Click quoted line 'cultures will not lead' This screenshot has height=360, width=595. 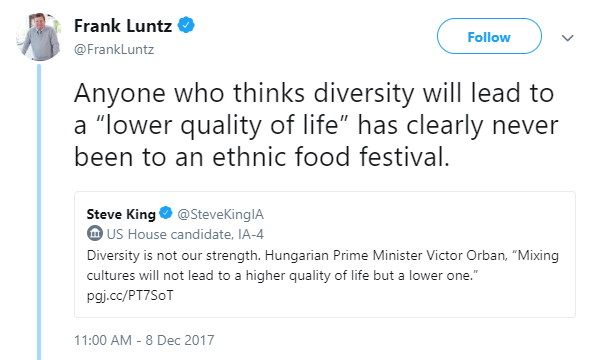click(x=282, y=276)
